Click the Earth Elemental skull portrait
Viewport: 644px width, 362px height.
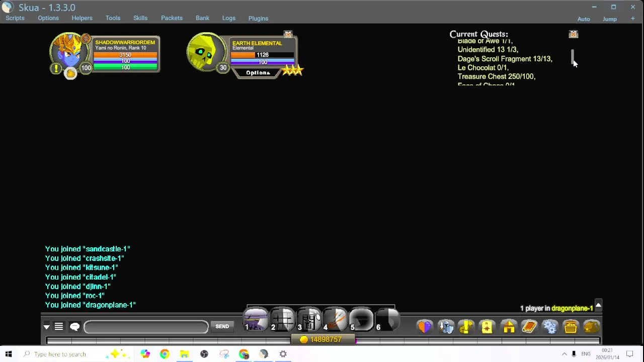click(x=205, y=51)
